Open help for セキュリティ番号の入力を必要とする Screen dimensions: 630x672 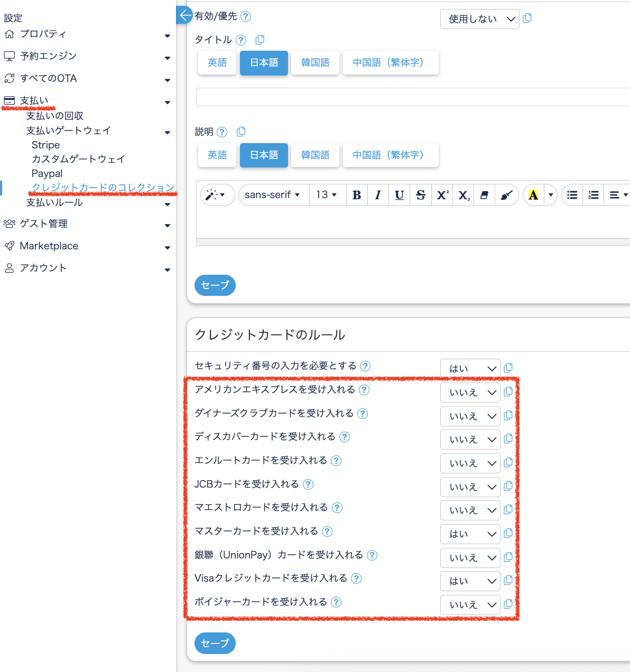pyautogui.click(x=365, y=366)
